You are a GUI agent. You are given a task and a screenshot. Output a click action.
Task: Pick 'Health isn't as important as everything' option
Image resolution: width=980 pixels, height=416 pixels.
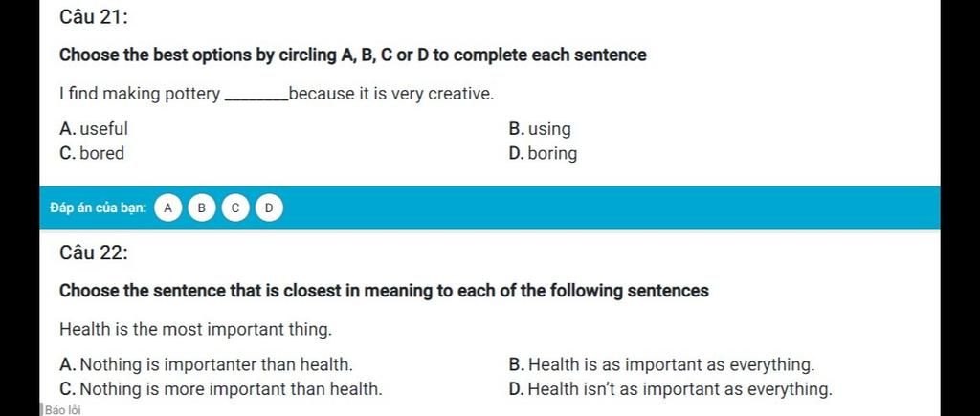click(671, 389)
